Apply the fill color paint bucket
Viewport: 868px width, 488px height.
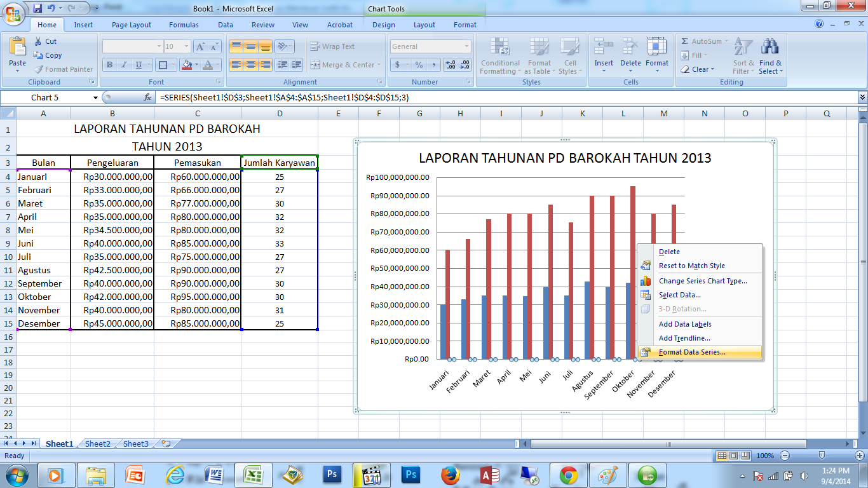pos(186,65)
